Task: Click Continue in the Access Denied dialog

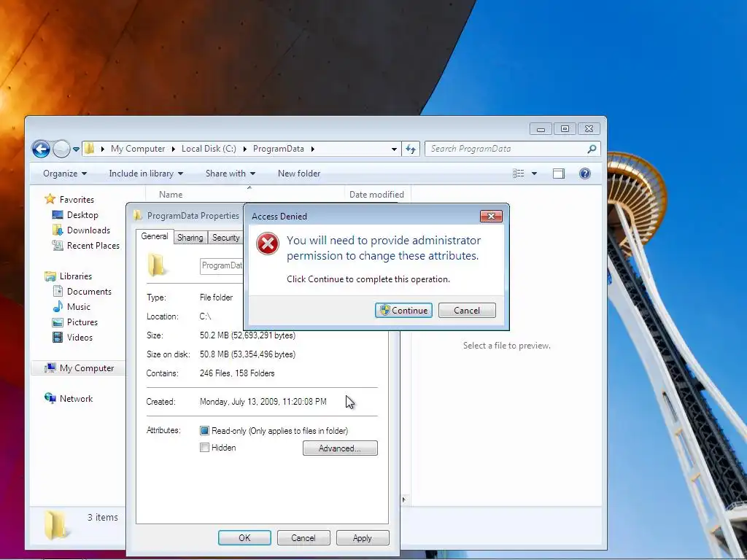Action: (403, 311)
